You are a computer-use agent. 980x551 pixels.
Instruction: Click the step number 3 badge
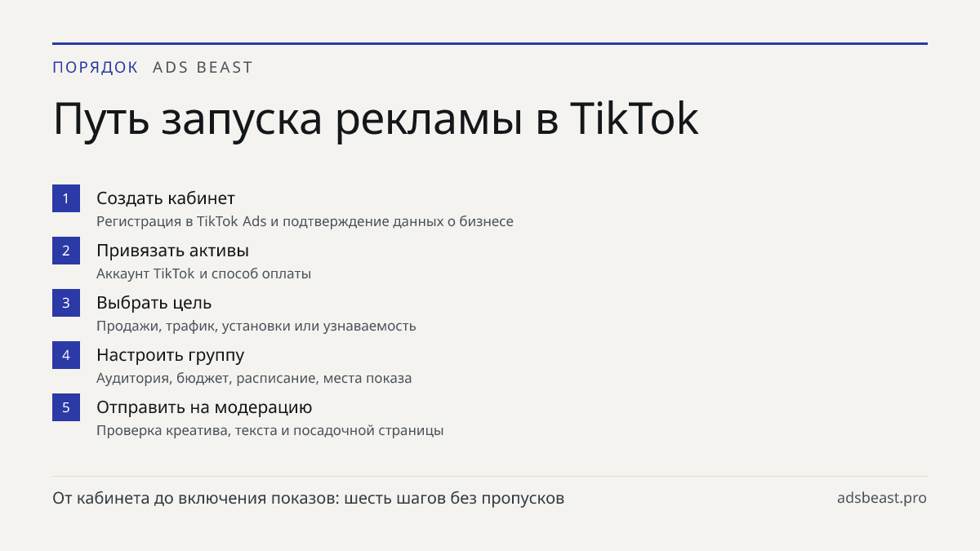pos(66,303)
